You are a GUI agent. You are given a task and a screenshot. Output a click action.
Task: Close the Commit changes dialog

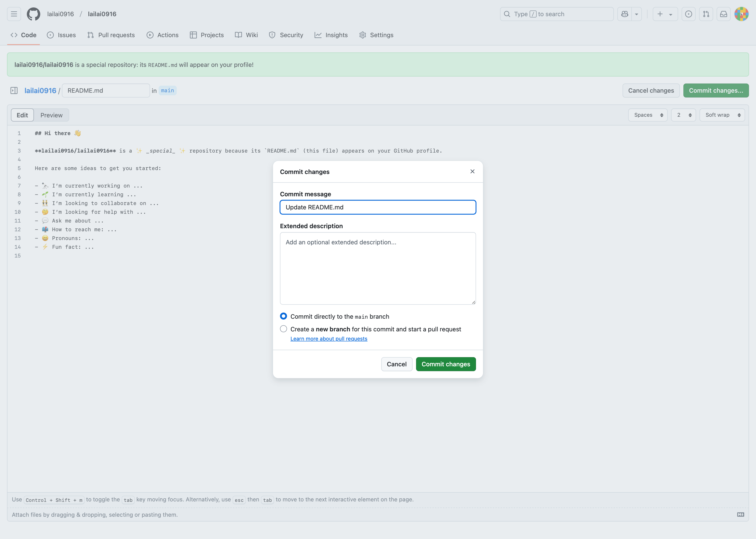pyautogui.click(x=472, y=171)
